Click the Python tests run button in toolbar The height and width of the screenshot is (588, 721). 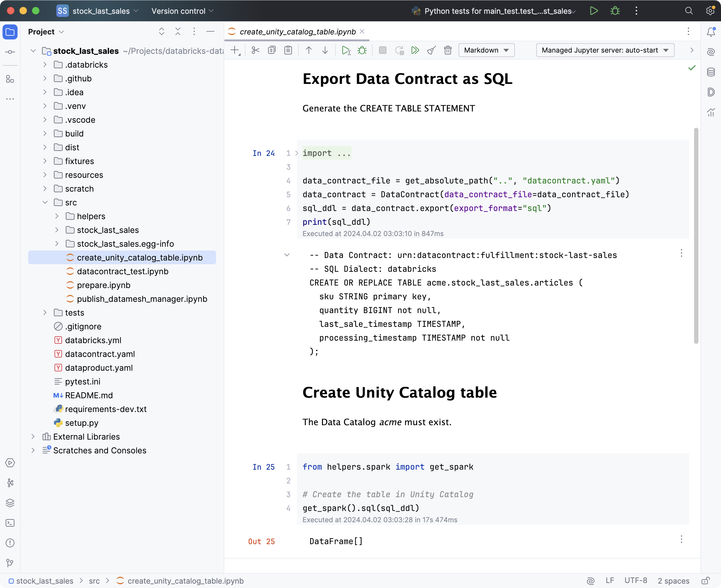click(x=592, y=11)
